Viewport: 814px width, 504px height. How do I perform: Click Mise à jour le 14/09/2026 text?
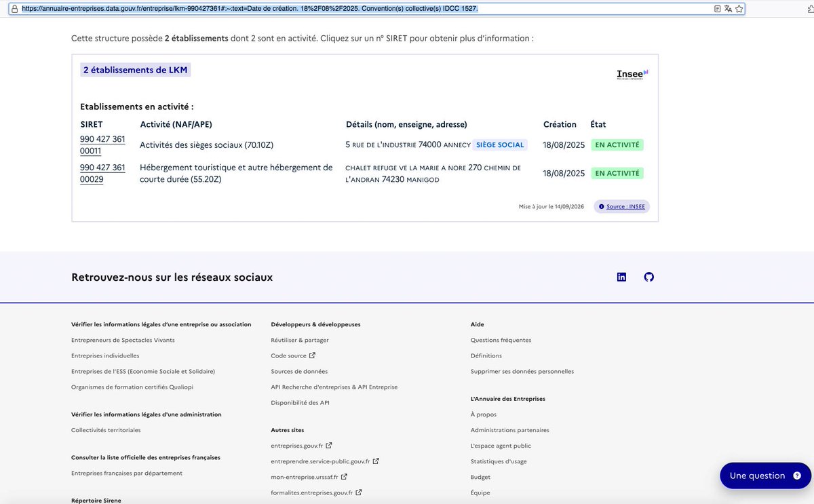tap(551, 207)
